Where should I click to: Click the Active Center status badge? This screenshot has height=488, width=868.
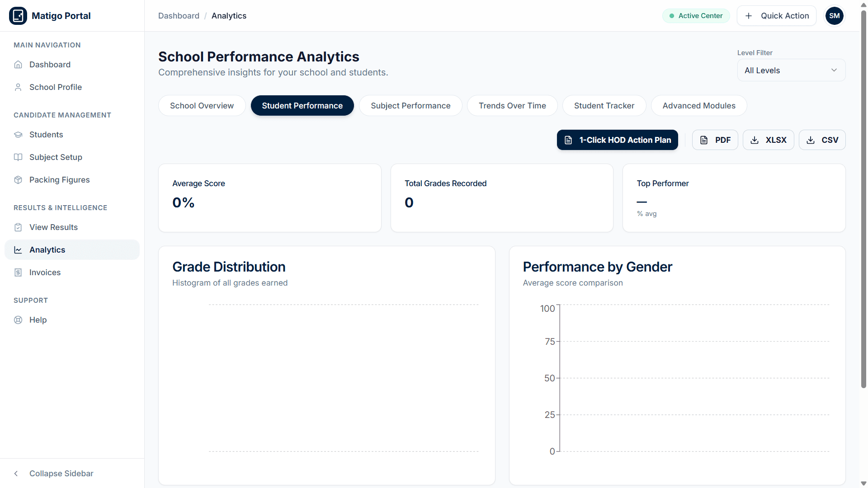(696, 16)
